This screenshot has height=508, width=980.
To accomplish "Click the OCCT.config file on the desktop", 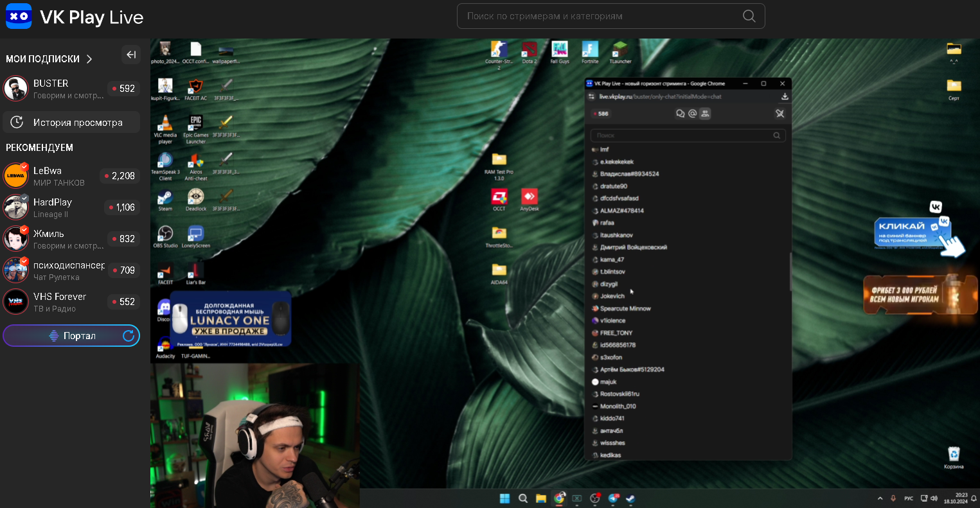I will click(195, 53).
